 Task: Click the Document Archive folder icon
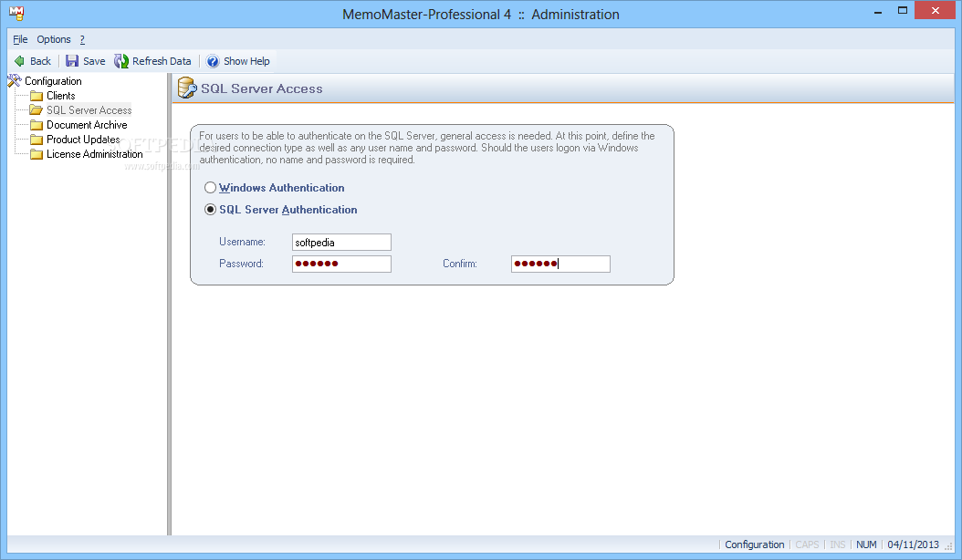[x=37, y=125]
